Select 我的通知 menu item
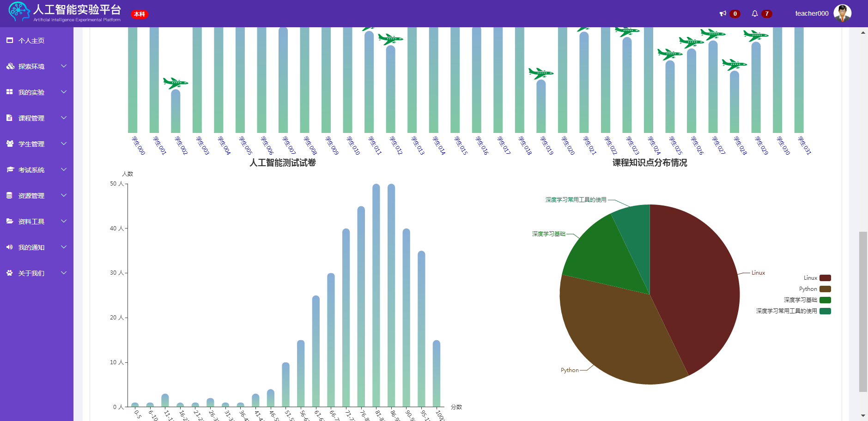Image resolution: width=868 pixels, height=421 pixels. [x=31, y=247]
